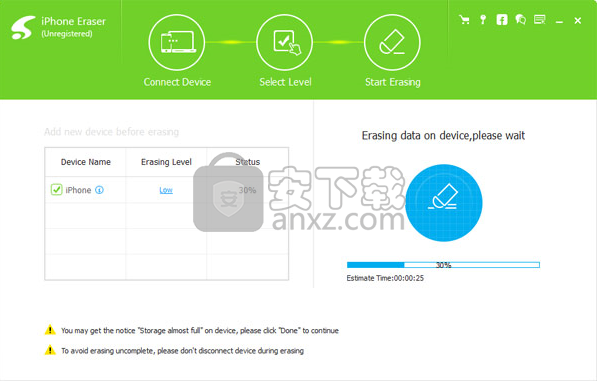Click the Add new device before erasing text
Image resolution: width=603 pixels, height=387 pixels.
[112, 132]
